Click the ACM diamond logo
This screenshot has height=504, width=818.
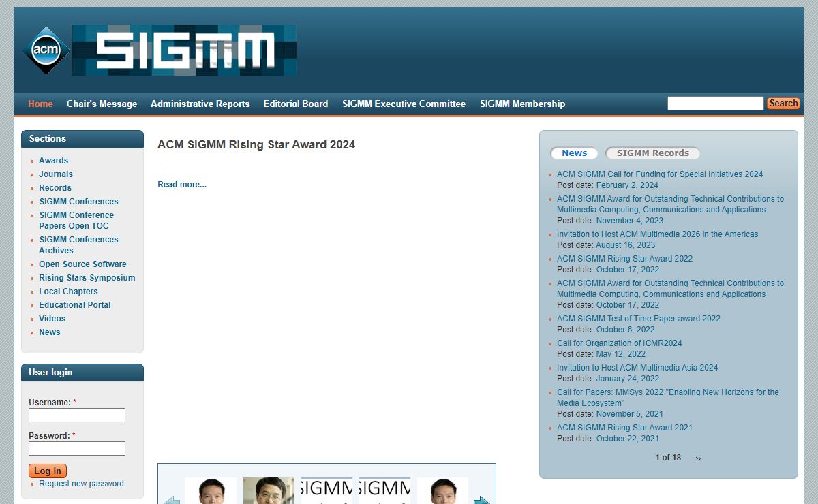46,50
